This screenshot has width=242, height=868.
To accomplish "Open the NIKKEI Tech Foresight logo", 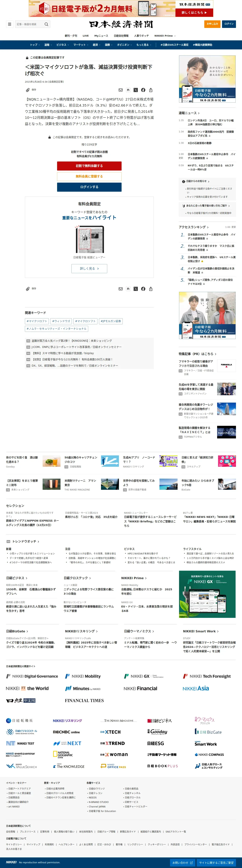I will click(x=207, y=676).
